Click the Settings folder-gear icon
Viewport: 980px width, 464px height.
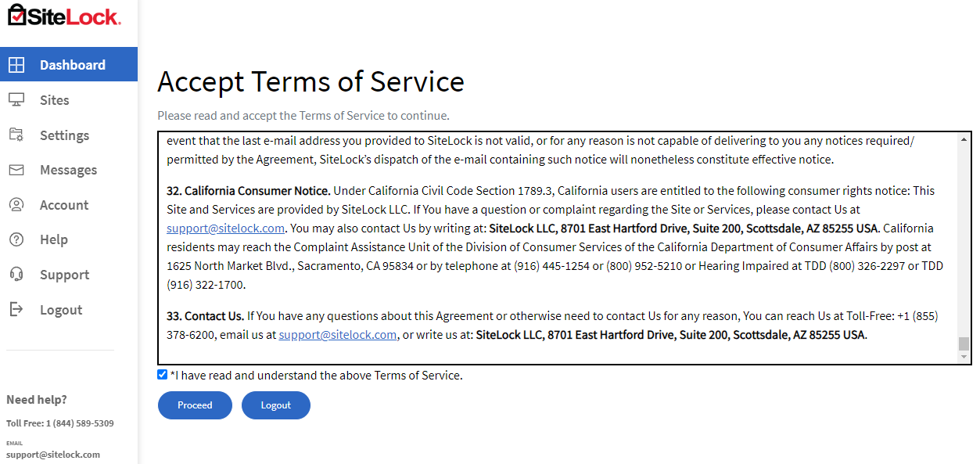(x=16, y=135)
